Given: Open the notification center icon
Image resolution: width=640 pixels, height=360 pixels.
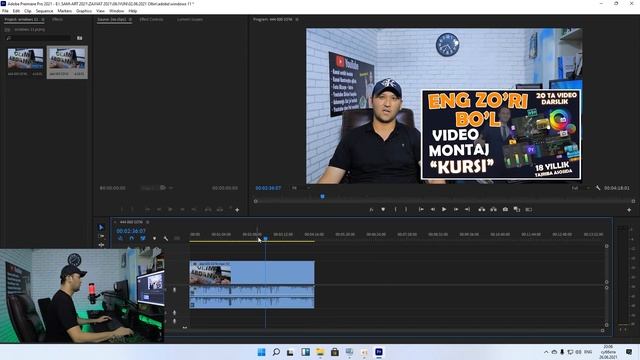Looking at the screenshot, I should (x=629, y=352).
